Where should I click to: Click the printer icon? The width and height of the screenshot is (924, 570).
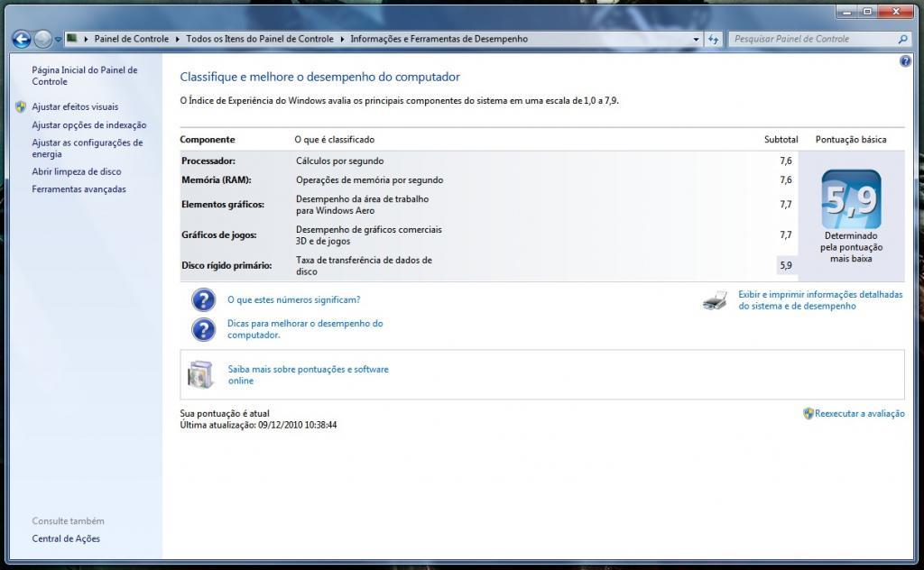point(715,300)
